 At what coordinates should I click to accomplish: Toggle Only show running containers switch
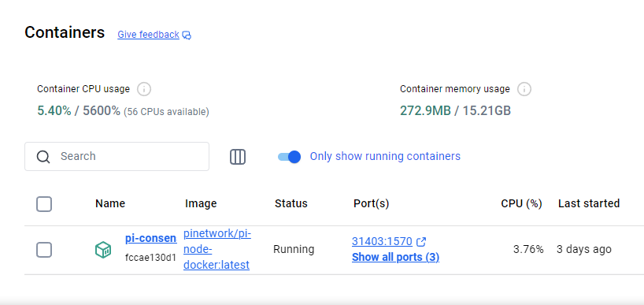[289, 157]
